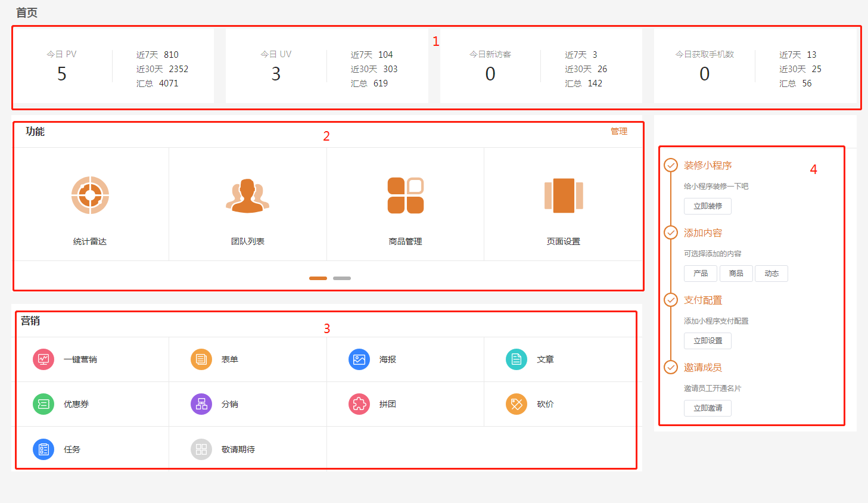868x503 pixels.
Task: Click the 优惠券 coupon icon
Action: coord(43,404)
